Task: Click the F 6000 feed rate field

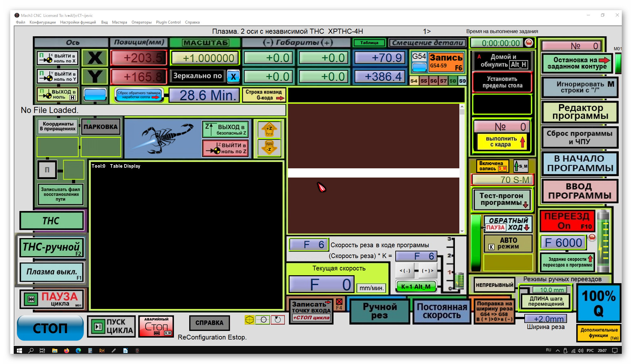Action: (563, 243)
